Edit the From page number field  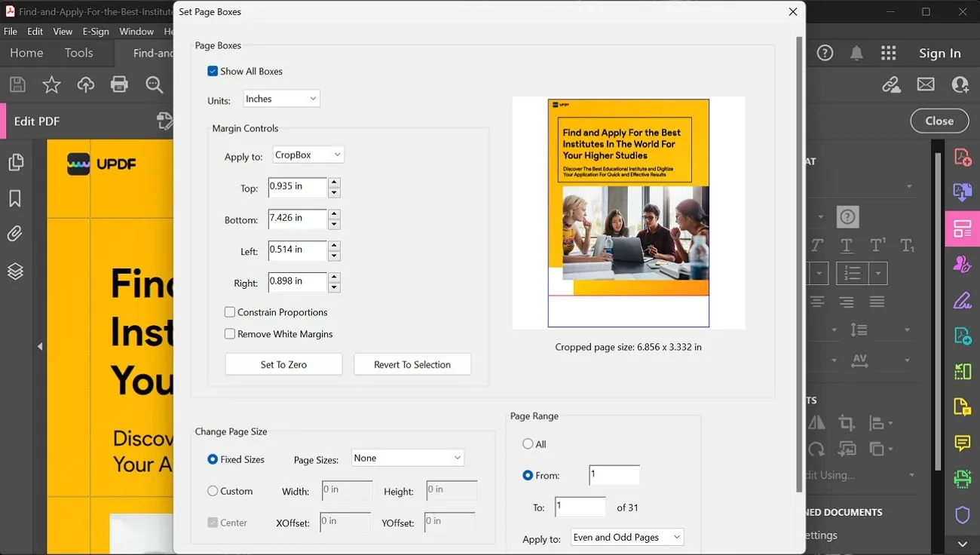click(614, 474)
